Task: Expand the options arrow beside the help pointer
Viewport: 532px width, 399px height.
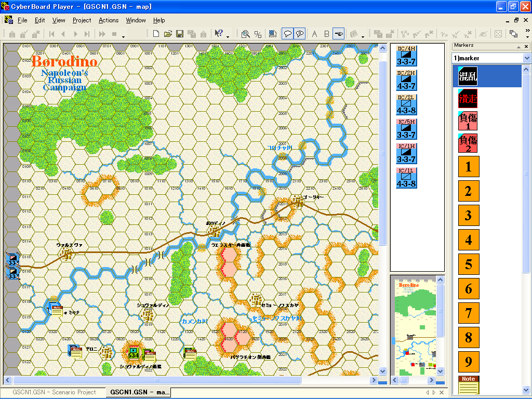Action: (x=228, y=37)
